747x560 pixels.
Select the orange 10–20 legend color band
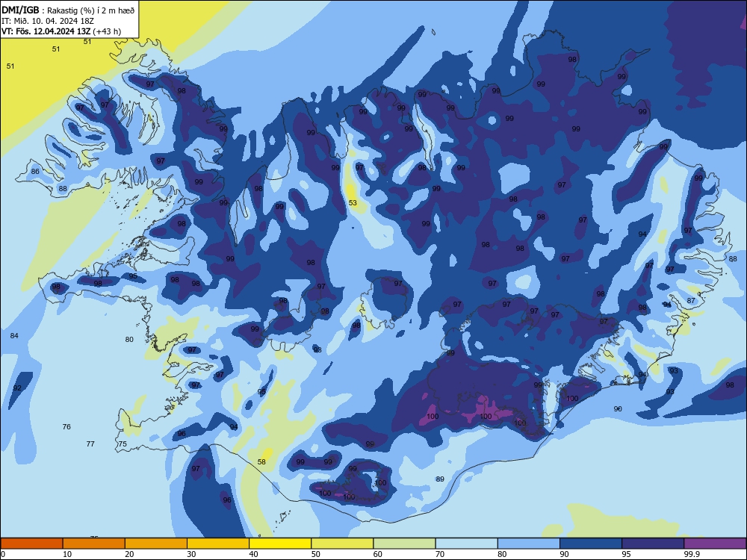tap(94, 544)
